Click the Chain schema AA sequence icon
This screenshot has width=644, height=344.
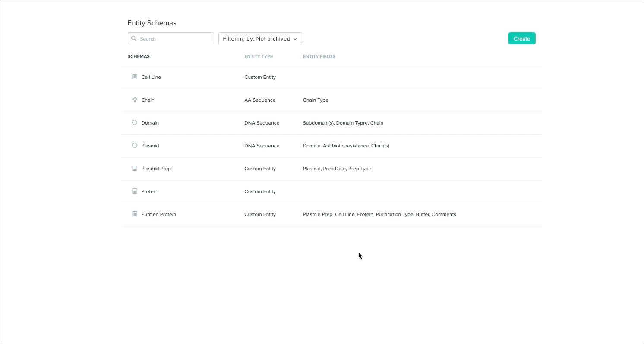pyautogui.click(x=135, y=100)
